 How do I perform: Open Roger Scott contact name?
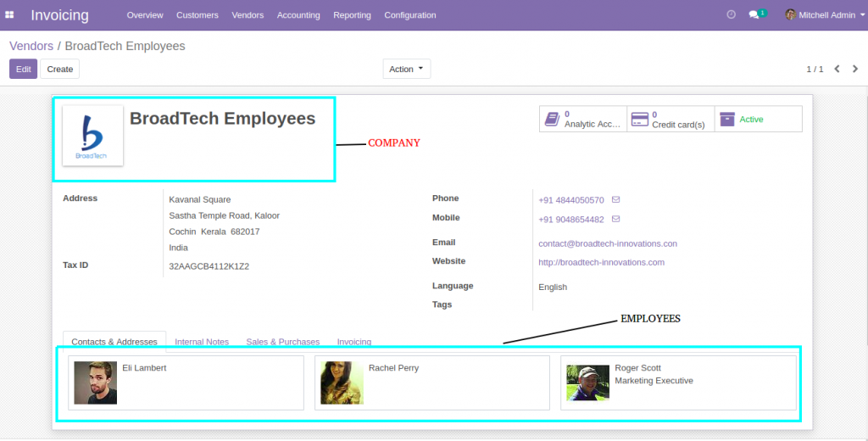tap(637, 368)
